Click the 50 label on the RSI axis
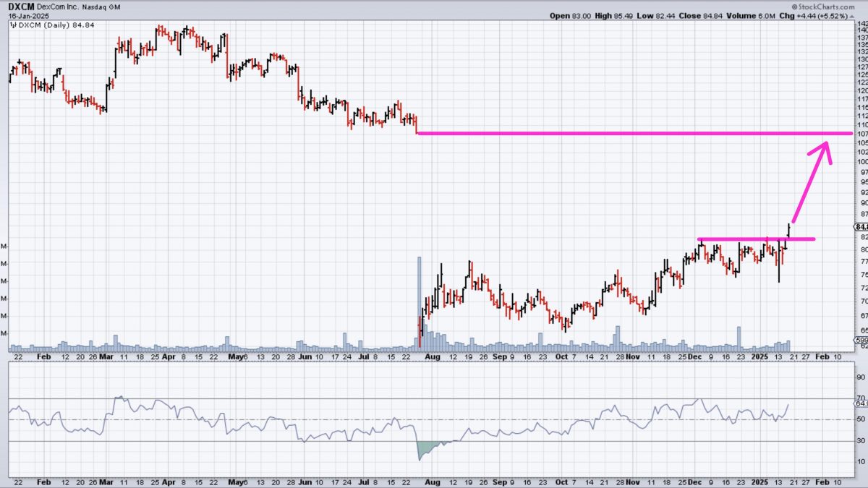This screenshot has width=868, height=488. point(861,419)
